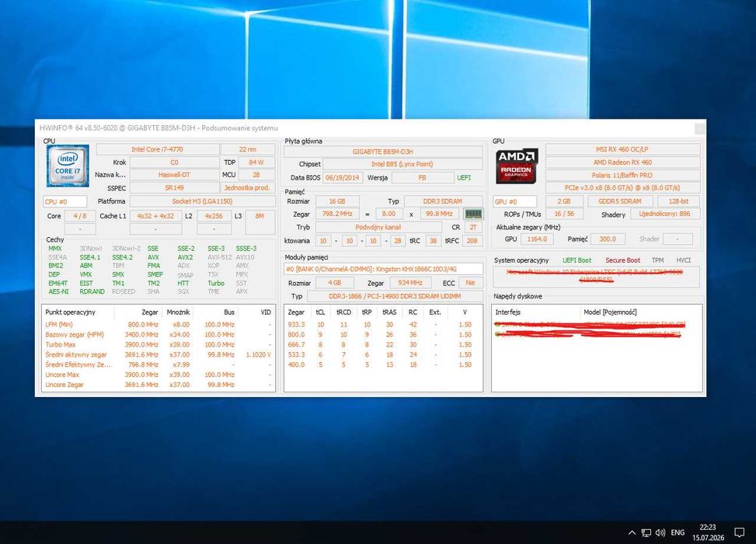Click the Haswell-DT codename field
This screenshot has height=544, width=756.
tap(174, 175)
